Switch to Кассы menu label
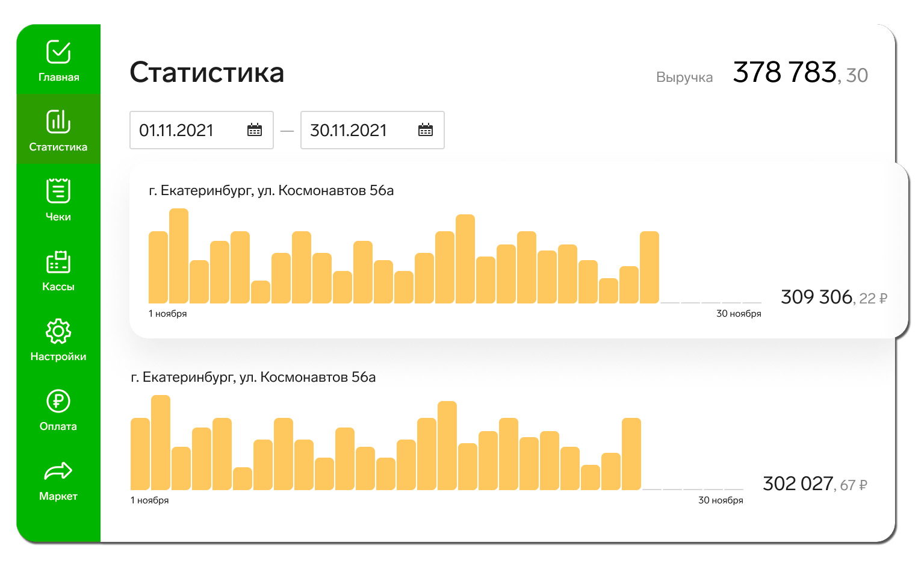This screenshot has height=566, width=924. [x=58, y=287]
